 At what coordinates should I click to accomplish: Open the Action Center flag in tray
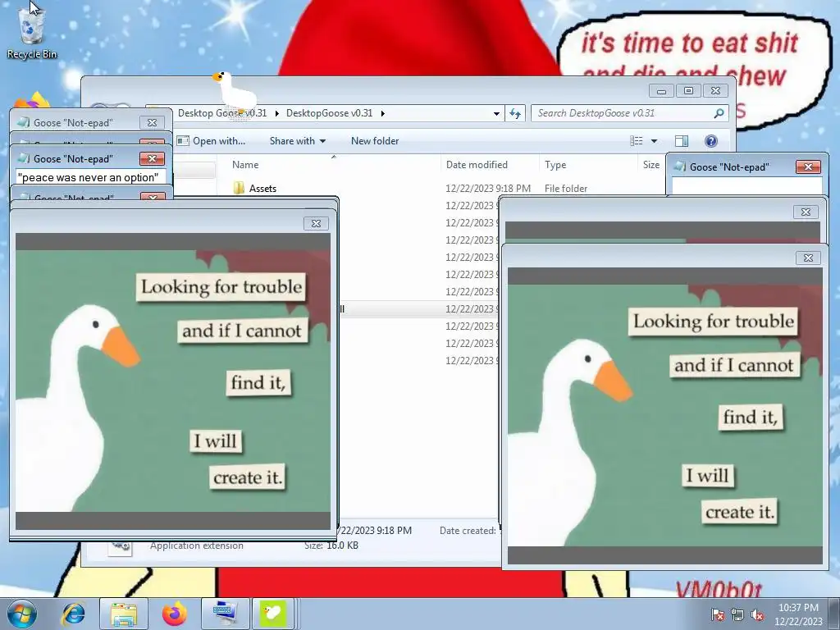click(717, 614)
